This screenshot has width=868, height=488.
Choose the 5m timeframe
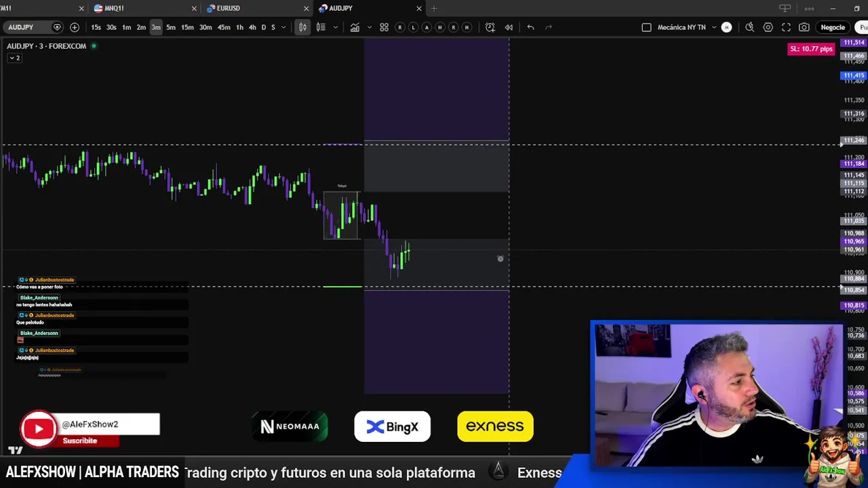pos(171,27)
